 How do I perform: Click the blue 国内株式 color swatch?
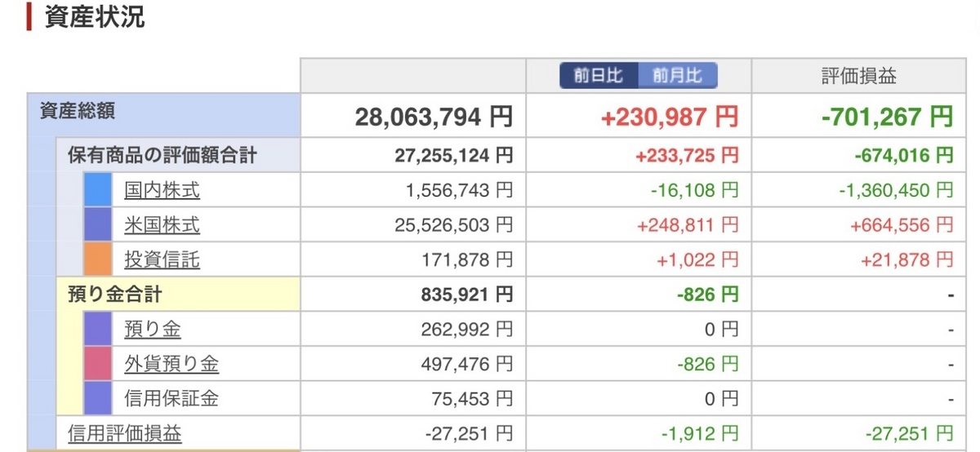97,190
